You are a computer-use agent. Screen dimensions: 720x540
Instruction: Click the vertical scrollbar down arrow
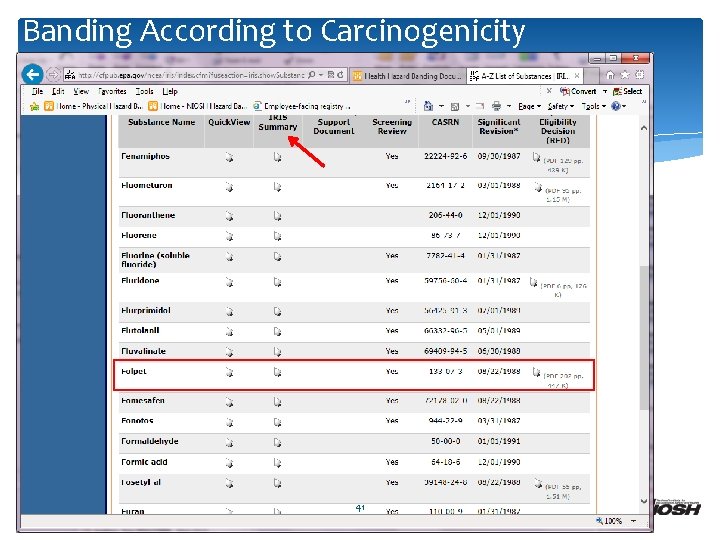point(644,501)
